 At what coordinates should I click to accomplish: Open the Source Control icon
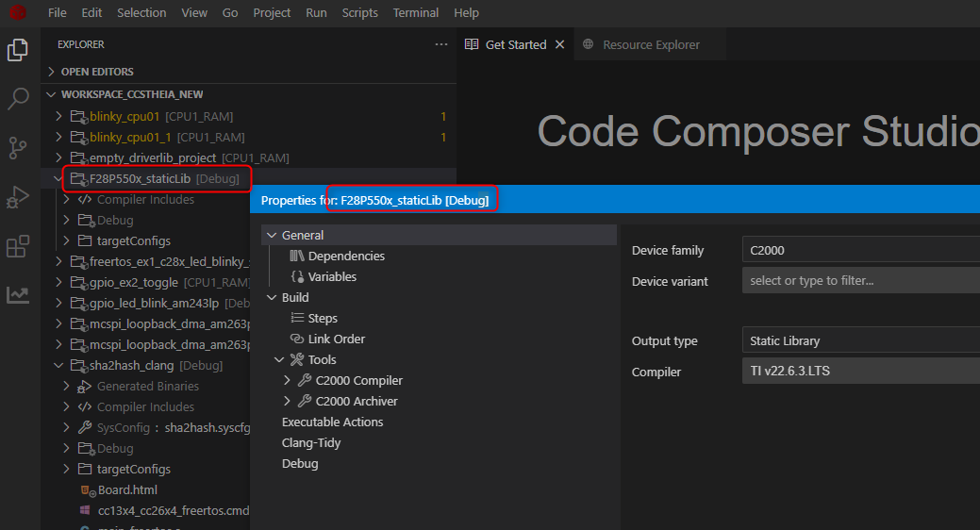coord(18,148)
